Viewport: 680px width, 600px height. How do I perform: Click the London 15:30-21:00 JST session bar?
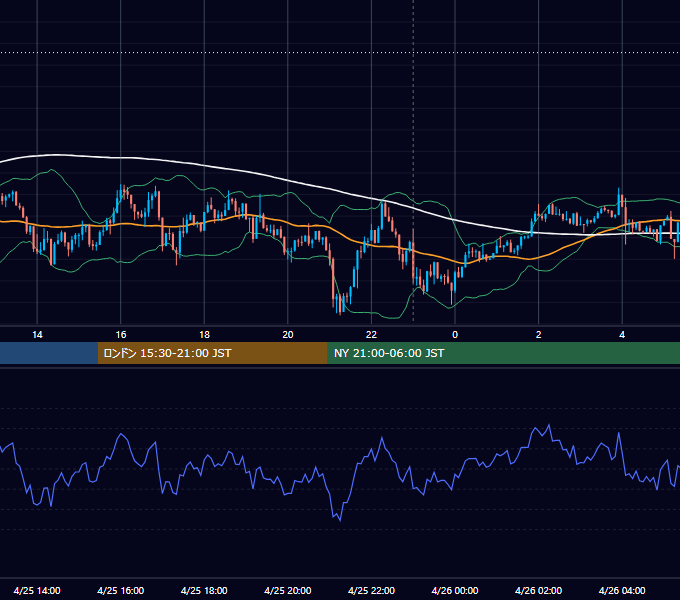coord(212,353)
